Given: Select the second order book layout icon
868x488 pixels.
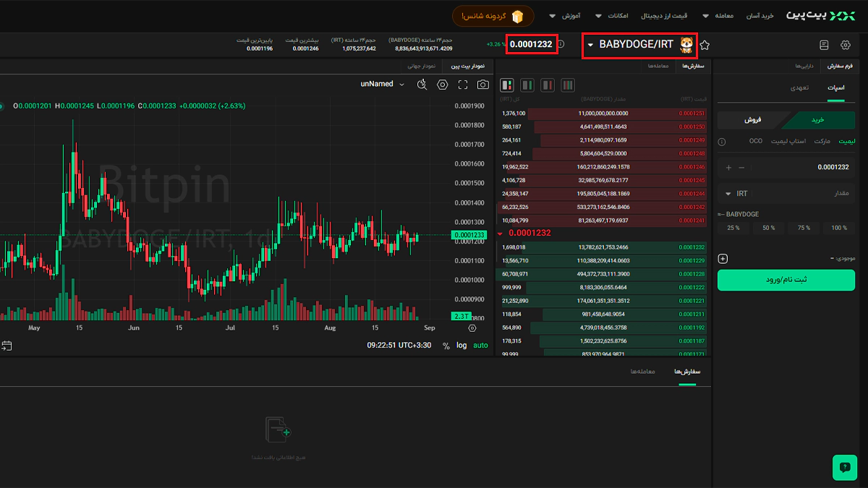Looking at the screenshot, I should pyautogui.click(x=527, y=85).
